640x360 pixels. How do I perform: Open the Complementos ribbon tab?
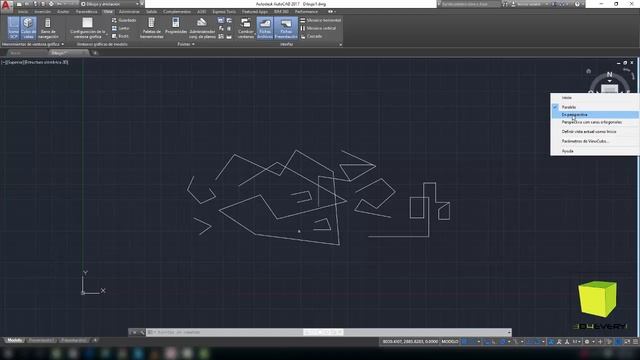click(177, 12)
